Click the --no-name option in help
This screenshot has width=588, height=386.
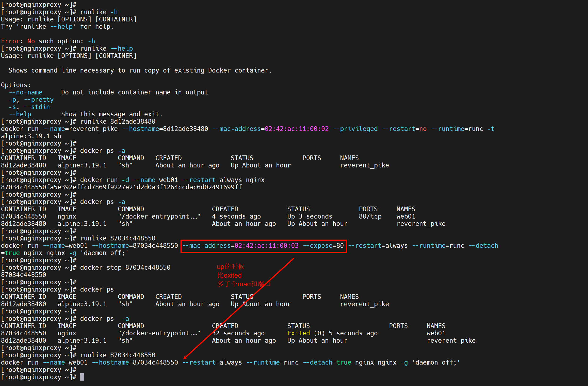tap(25, 92)
